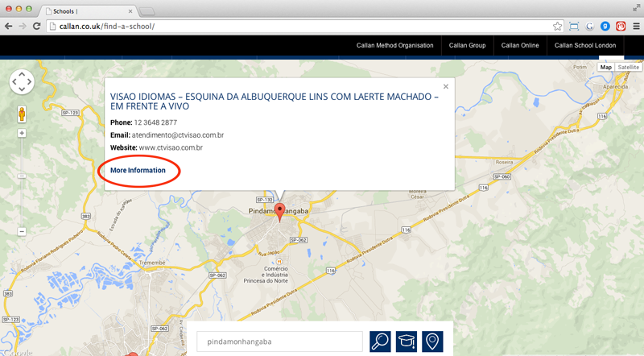Zoom out with the minus button

[22, 232]
